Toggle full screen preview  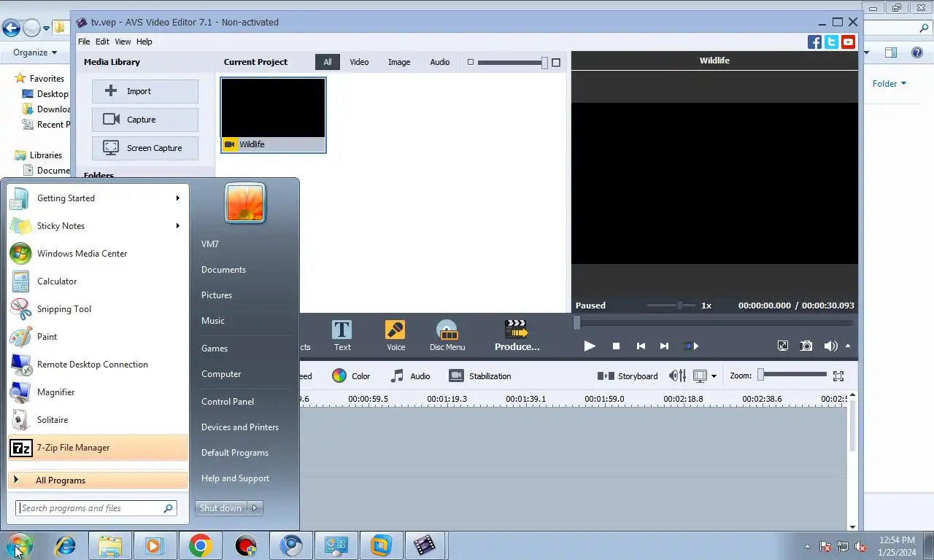tap(783, 346)
